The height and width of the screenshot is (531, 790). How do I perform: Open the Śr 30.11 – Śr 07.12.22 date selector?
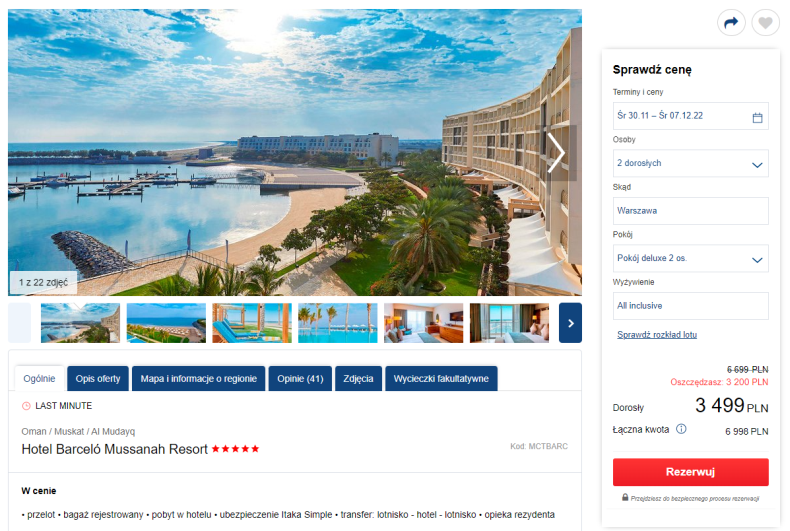pos(690,116)
